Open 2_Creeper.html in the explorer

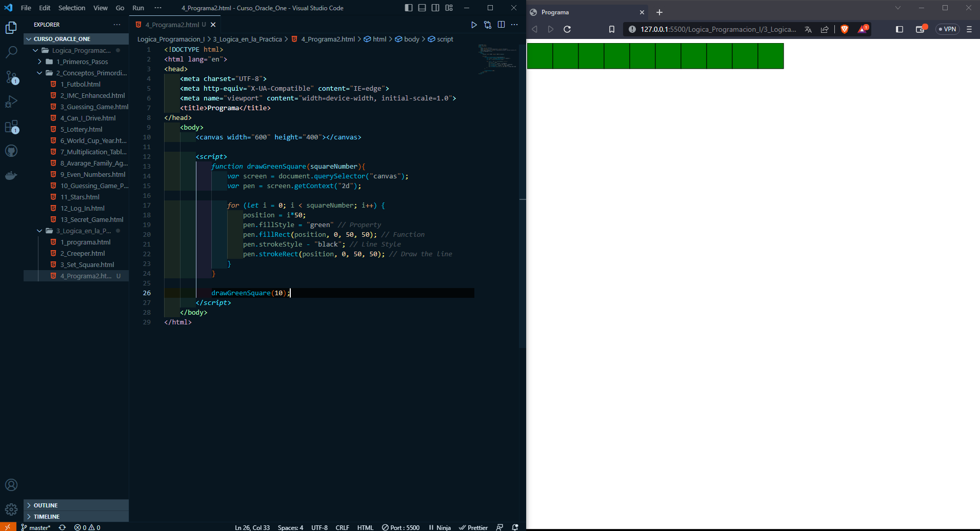tap(76, 253)
